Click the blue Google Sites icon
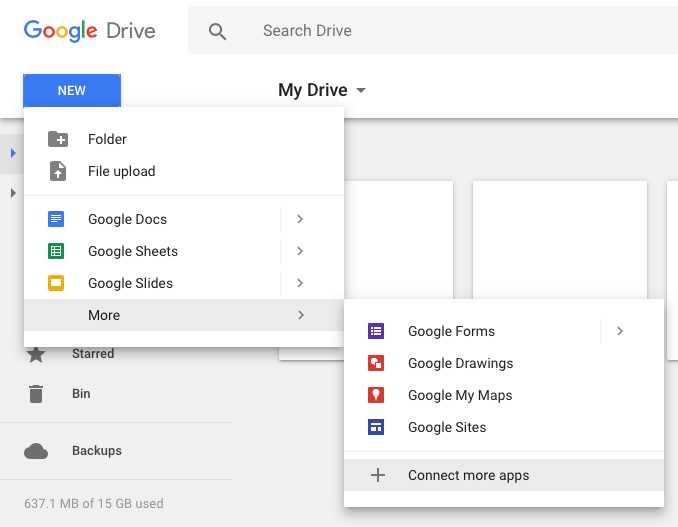 (x=376, y=427)
